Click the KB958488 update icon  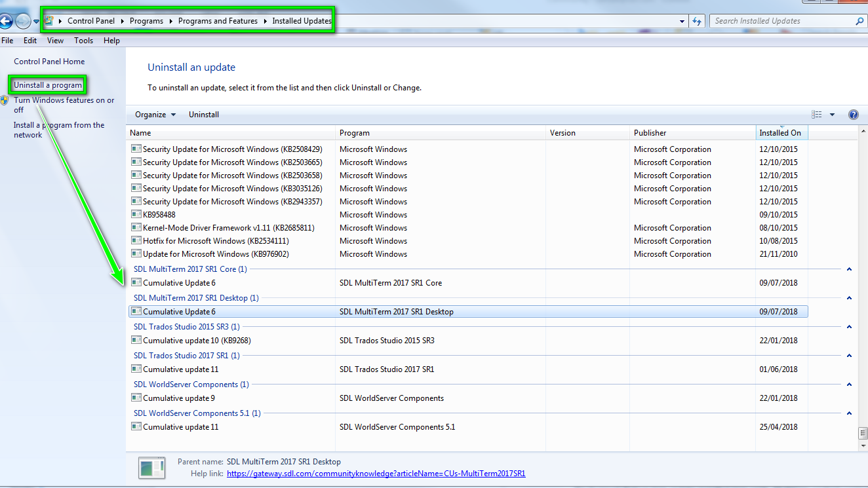[x=136, y=215]
